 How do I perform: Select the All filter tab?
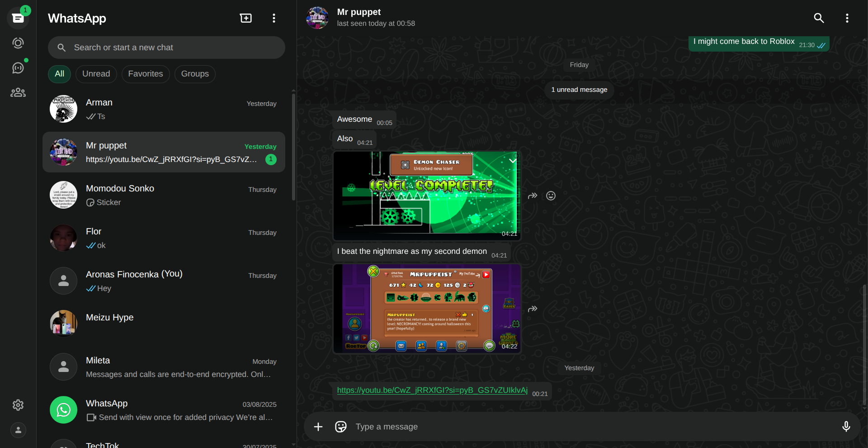59,74
